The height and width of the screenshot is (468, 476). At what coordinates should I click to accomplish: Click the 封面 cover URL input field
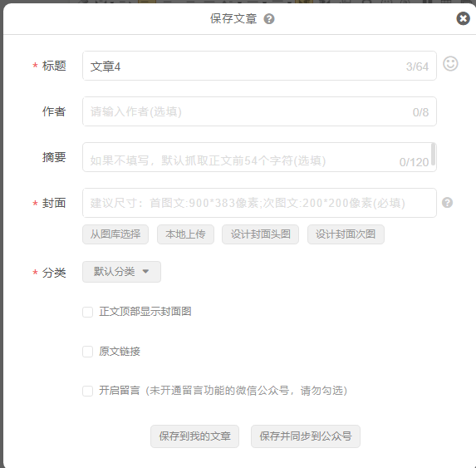[x=259, y=203]
